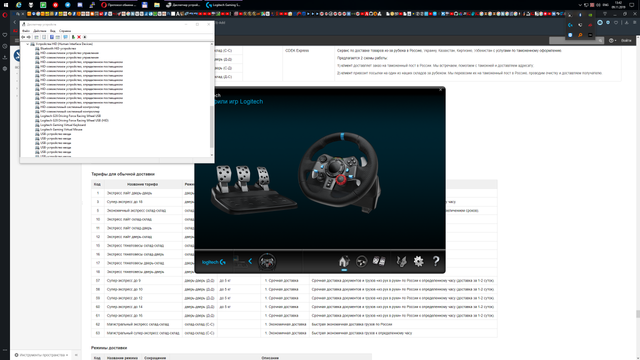
Task: Open Logitech software settings gear
Action: click(418, 261)
